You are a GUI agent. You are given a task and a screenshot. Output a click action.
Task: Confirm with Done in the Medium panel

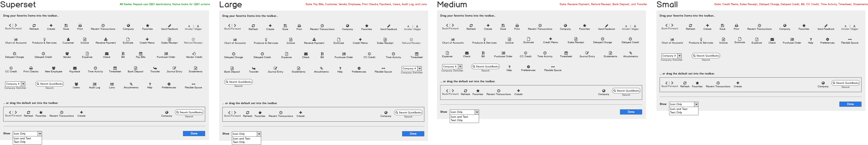631,112
